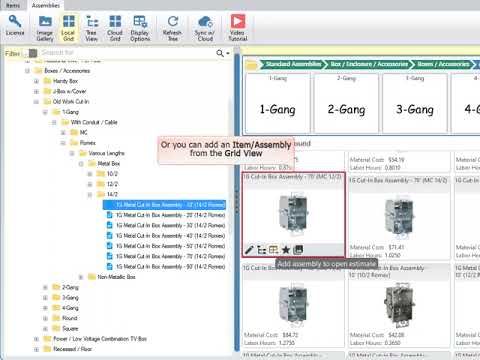Image resolution: width=480 pixels, height=360 pixels.
Task: Collapse the Romex folder
Action: coord(63,143)
